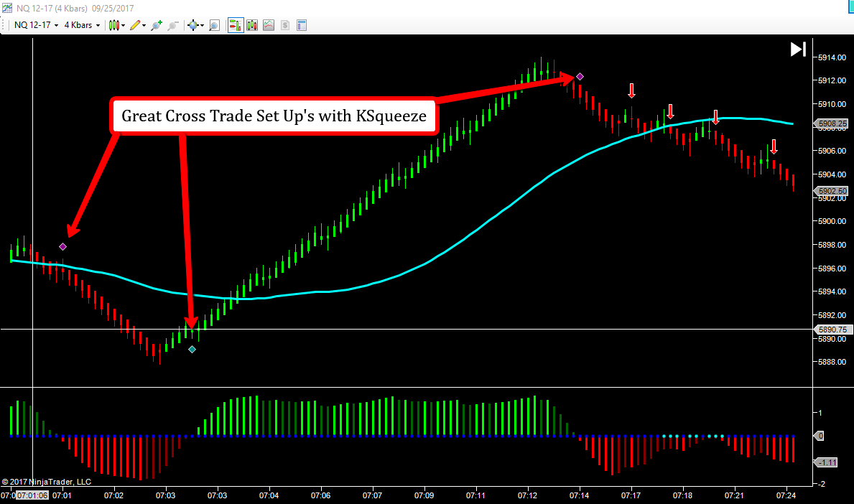854x504 pixels.
Task: Expand the drawing tools dropdown arrow
Action: [x=144, y=26]
